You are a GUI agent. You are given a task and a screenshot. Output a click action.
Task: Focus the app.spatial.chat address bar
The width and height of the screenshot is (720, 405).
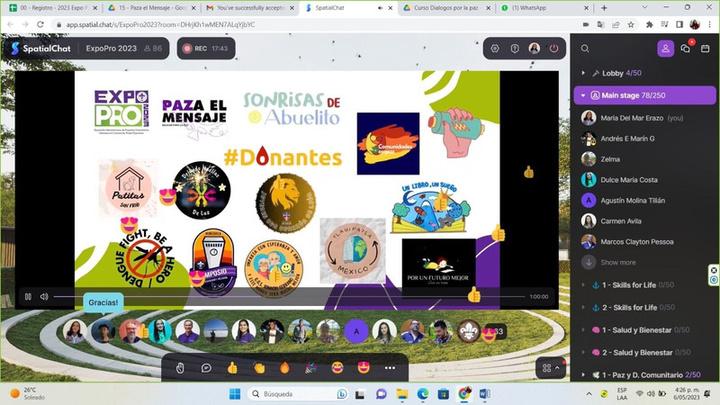coord(161,25)
